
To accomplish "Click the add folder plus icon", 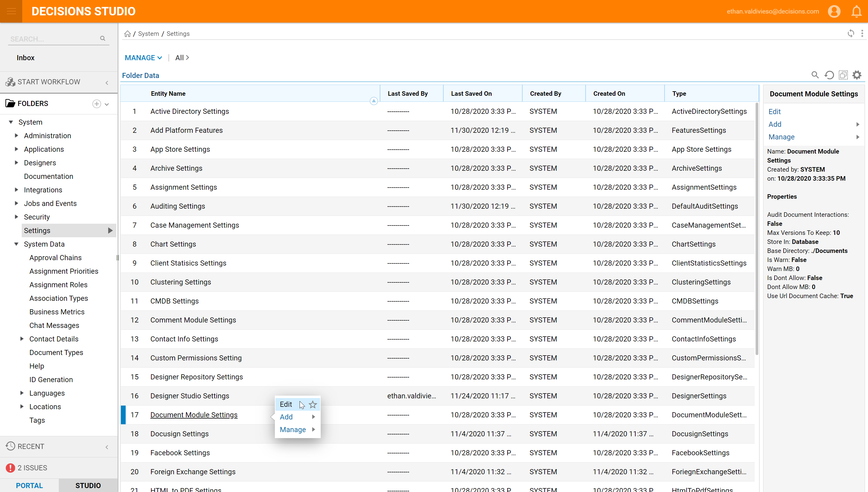I will (97, 104).
